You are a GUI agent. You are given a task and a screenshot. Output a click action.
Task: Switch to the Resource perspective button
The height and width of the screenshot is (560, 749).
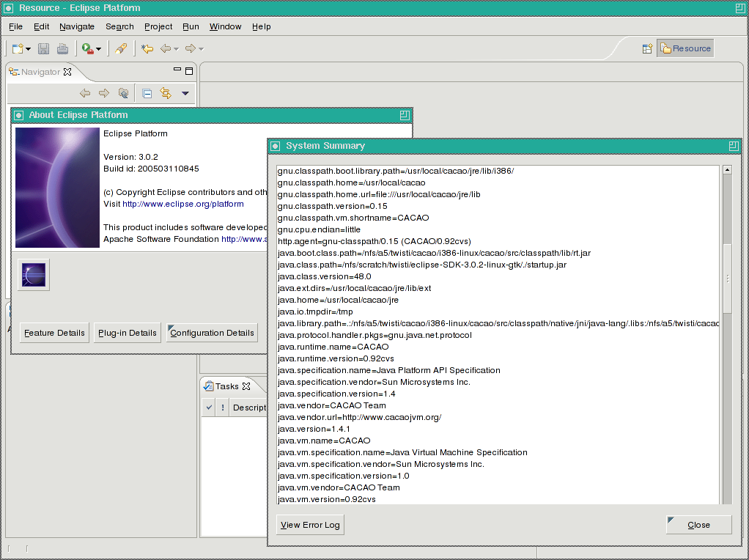click(685, 48)
